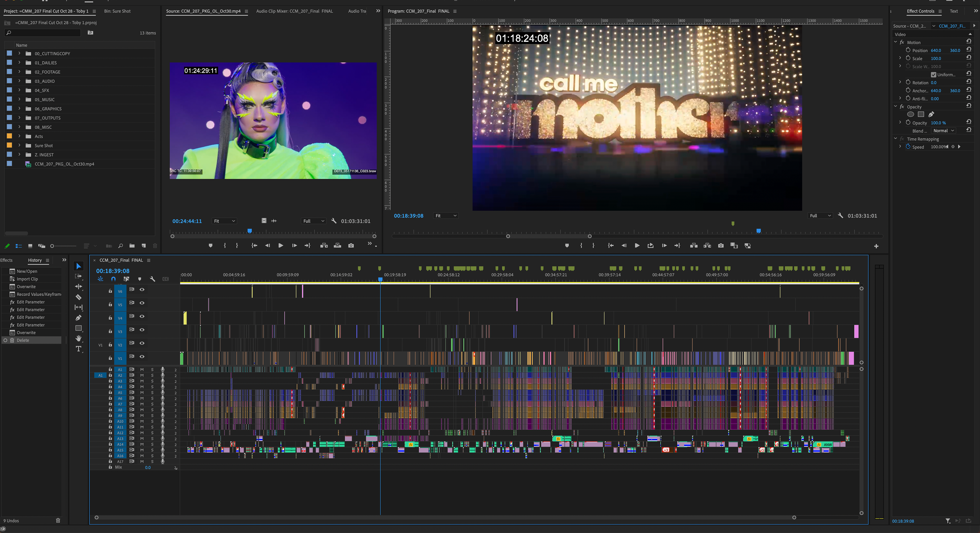
Task: Click the timeline Captions CC icon
Action: pos(165,279)
